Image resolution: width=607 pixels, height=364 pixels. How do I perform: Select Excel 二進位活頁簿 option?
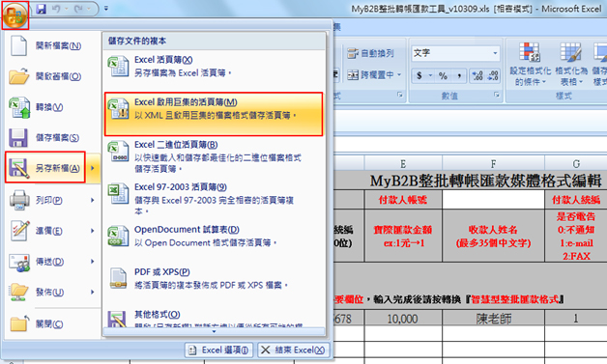[214, 156]
